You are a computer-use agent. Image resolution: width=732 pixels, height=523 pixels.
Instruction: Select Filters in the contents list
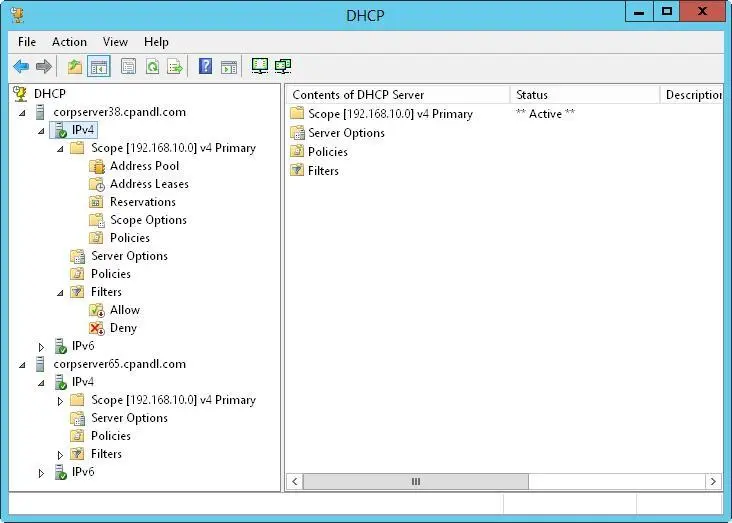[323, 171]
